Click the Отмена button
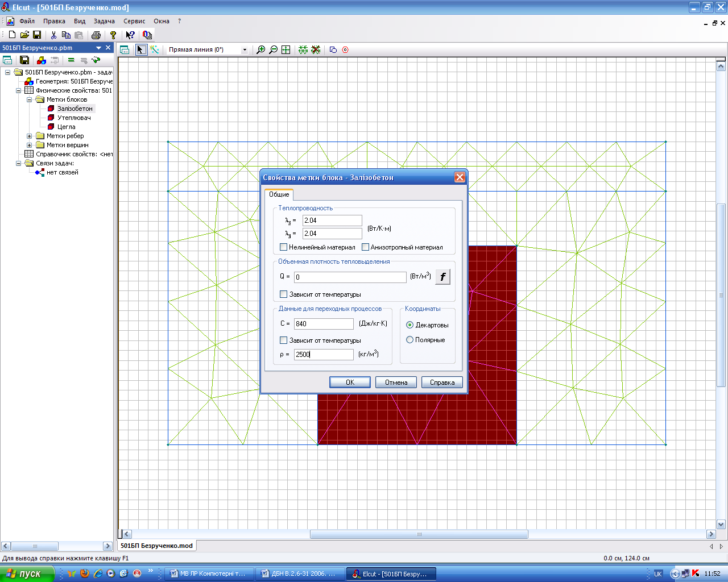 pos(396,383)
